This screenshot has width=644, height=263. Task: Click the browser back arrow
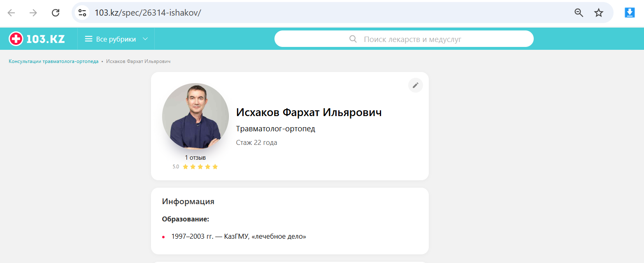click(x=11, y=13)
